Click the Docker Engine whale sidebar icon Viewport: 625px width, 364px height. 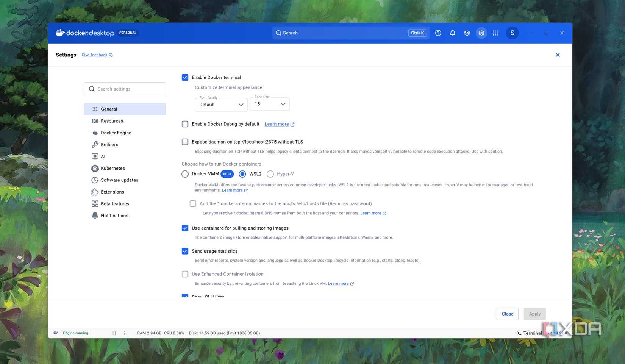tap(95, 133)
